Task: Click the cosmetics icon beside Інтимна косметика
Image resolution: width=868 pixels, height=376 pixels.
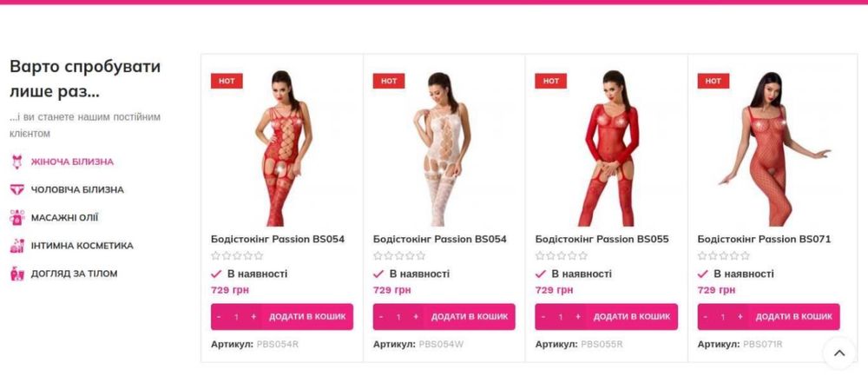Action: click(x=17, y=246)
